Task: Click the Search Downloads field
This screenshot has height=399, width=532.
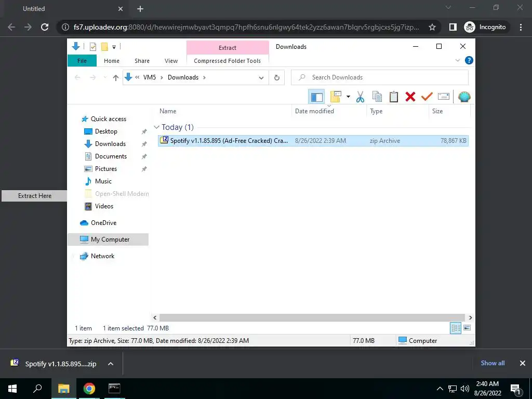Action: (380, 77)
